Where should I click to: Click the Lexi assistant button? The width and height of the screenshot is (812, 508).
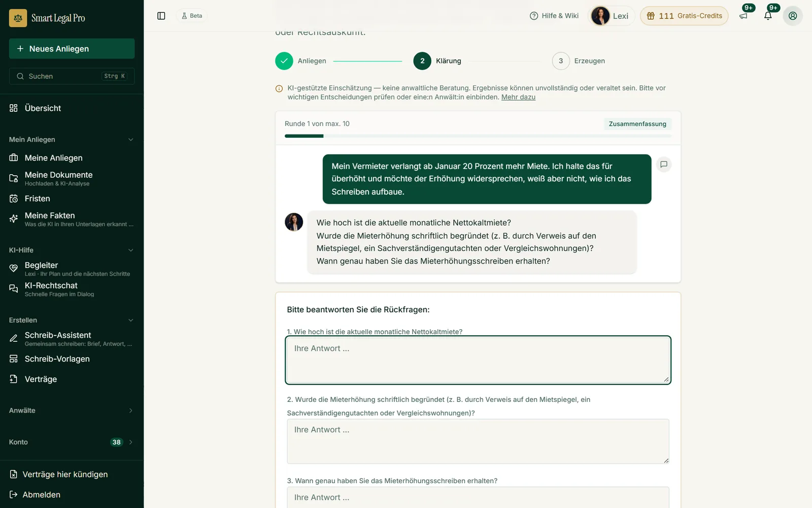click(x=611, y=16)
